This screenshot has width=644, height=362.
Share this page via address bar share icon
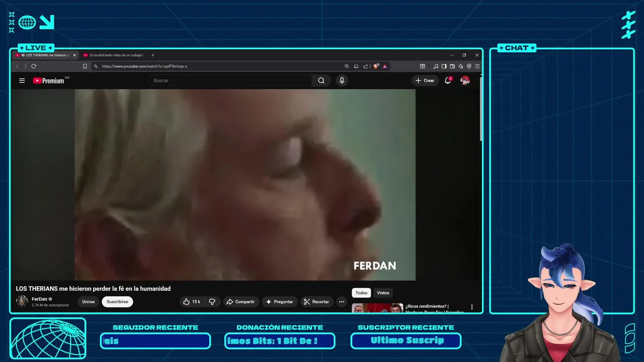point(366,66)
